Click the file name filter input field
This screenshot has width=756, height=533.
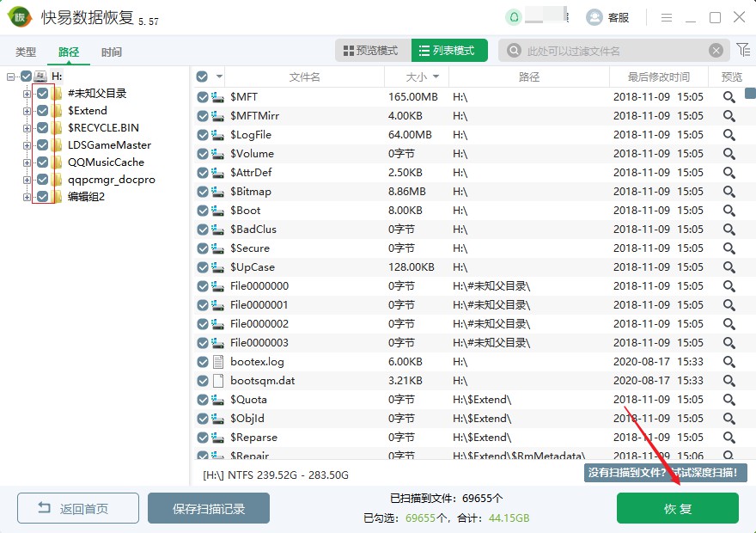(x=614, y=51)
